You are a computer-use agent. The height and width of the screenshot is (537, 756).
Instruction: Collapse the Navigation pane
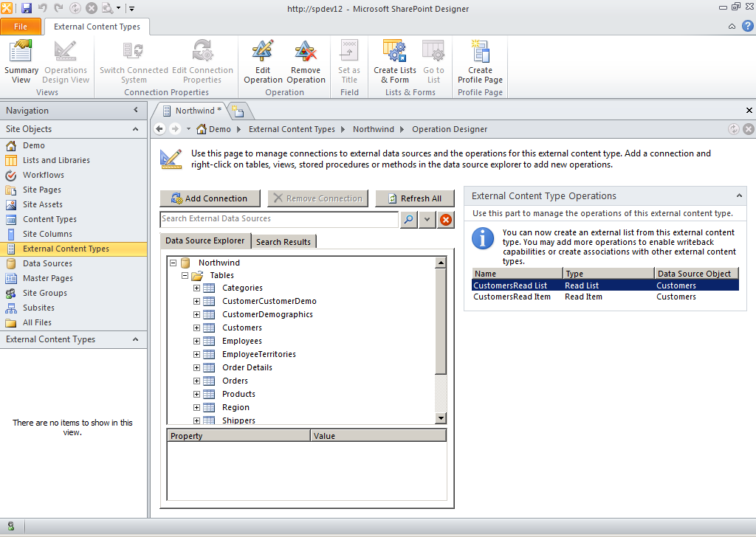(136, 111)
